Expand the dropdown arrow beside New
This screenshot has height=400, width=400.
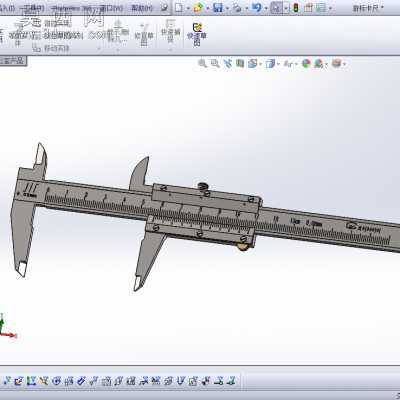[188, 8]
